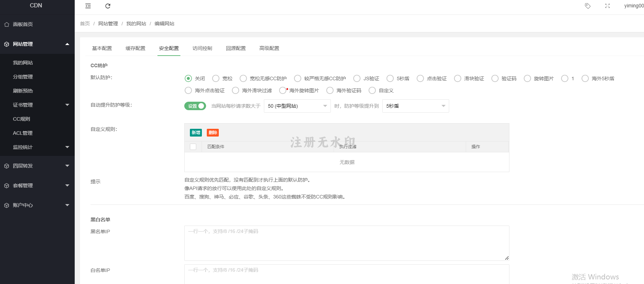Viewport: 644px width, 284px height.
Task: Choose the 海外点击验证 radio option
Action: (x=188, y=90)
